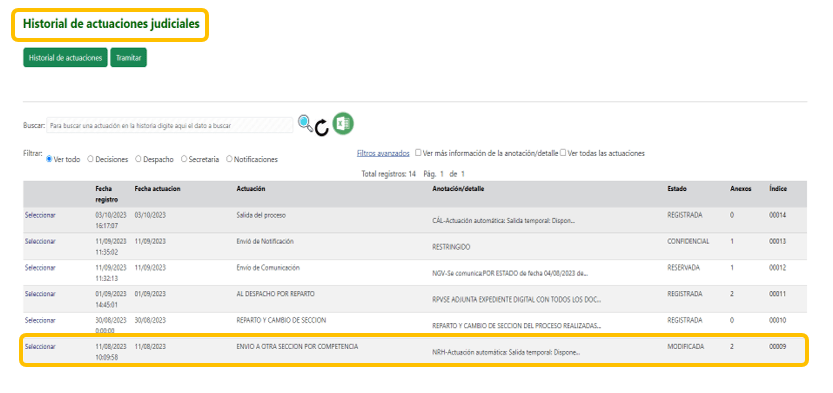Pick the Notificaciones filter radio button

tap(230, 159)
